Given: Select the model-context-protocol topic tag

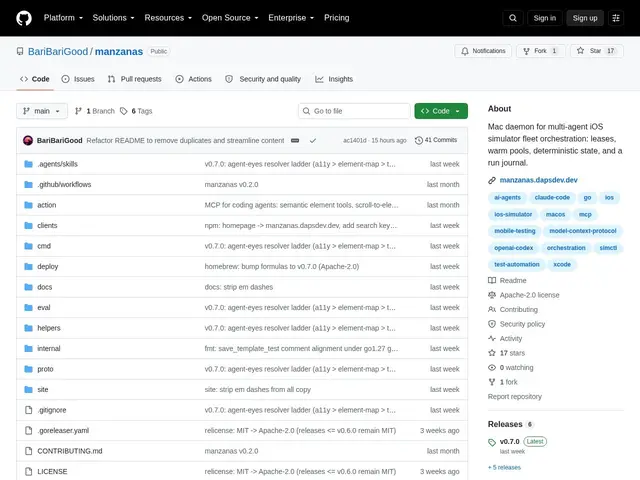Looking at the screenshot, I should click(582, 231).
